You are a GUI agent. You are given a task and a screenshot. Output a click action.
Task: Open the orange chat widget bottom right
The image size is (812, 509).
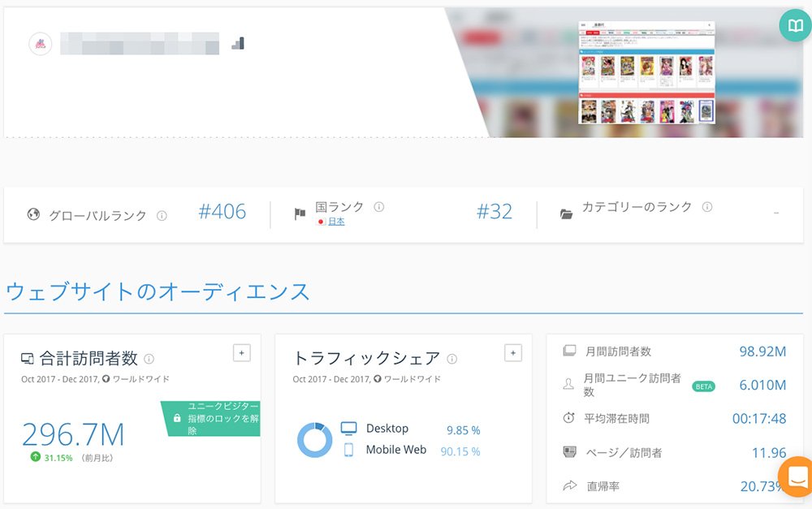797,477
